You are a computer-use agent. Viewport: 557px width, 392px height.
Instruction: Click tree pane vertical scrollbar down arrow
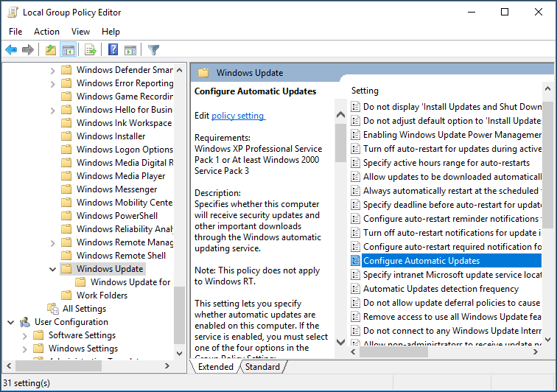pos(179,354)
